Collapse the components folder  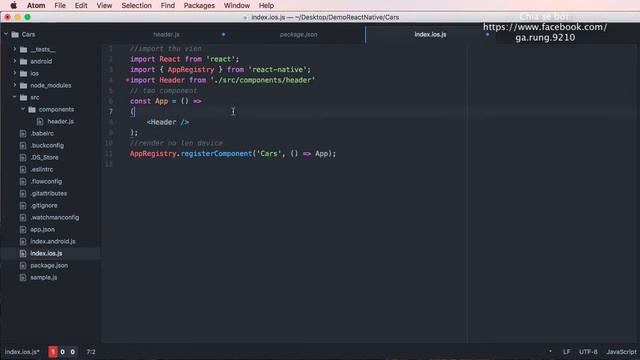(23, 109)
